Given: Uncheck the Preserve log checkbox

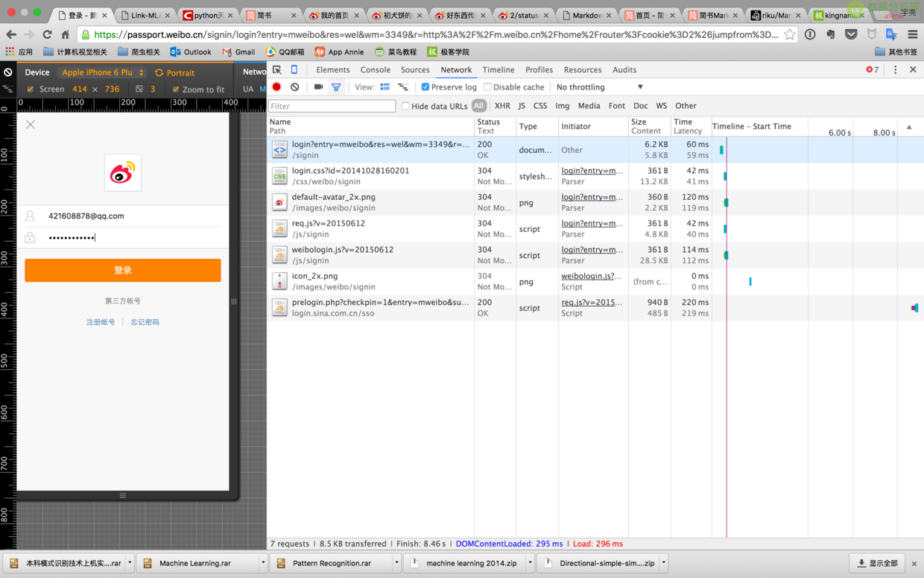Looking at the screenshot, I should 425,87.
